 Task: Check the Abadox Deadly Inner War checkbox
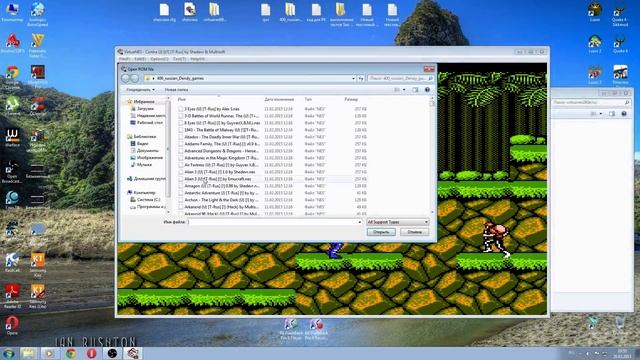coord(180,137)
